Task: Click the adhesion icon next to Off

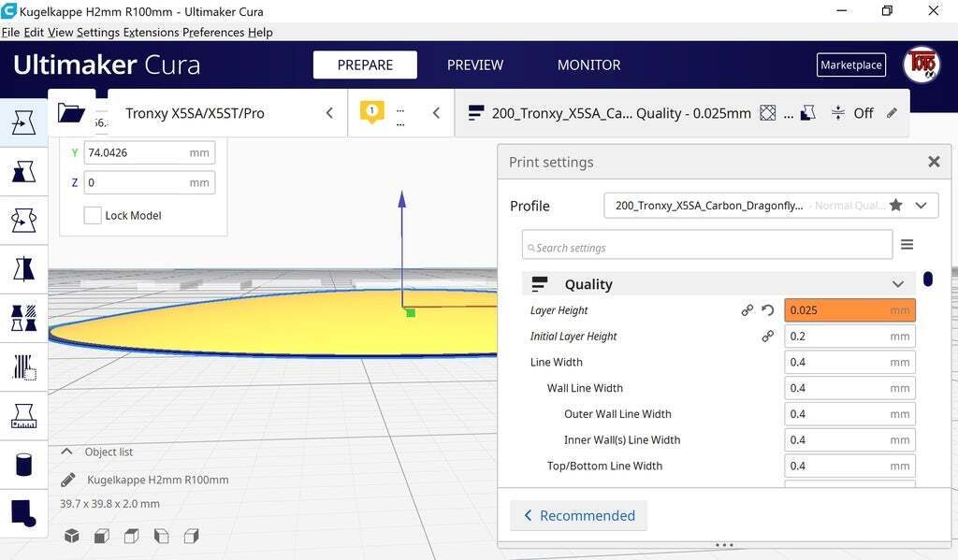Action: (838, 113)
